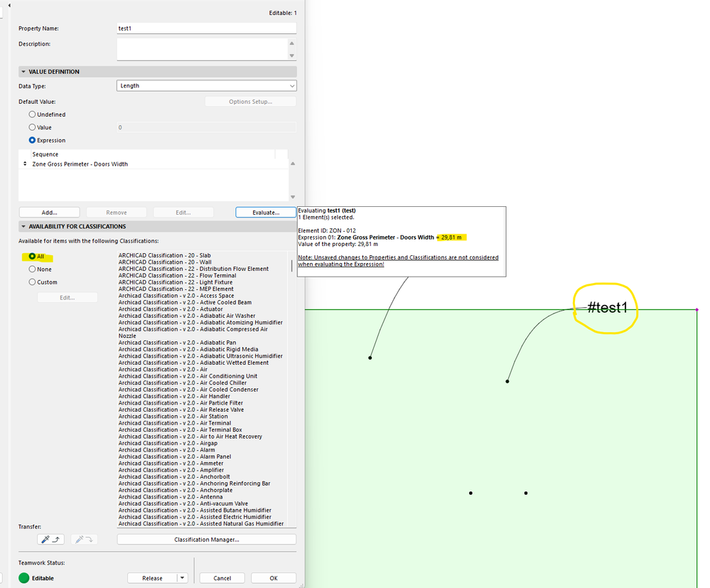Click Evaluate to test the expression

(267, 212)
